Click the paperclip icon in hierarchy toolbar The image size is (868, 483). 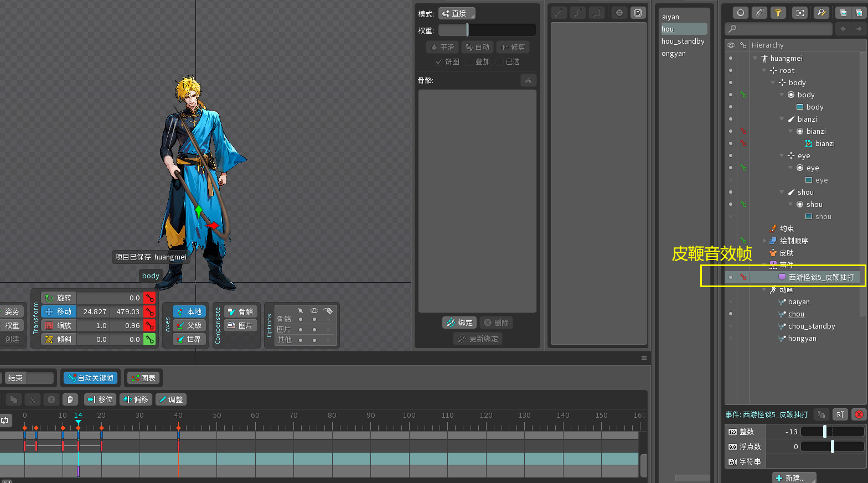tap(759, 13)
